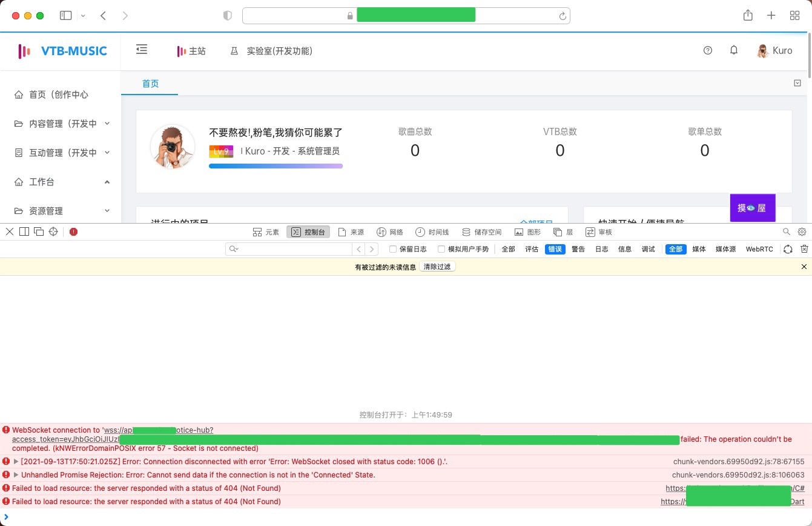Viewport: 812px width, 526px height.
Task: Enable the 保留日志 checkbox
Action: click(x=393, y=249)
